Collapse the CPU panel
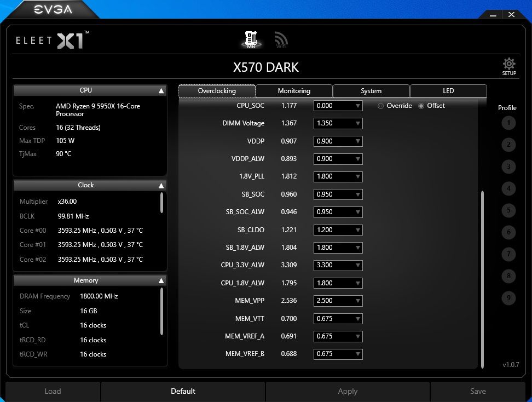532x402 pixels. pyautogui.click(x=161, y=91)
